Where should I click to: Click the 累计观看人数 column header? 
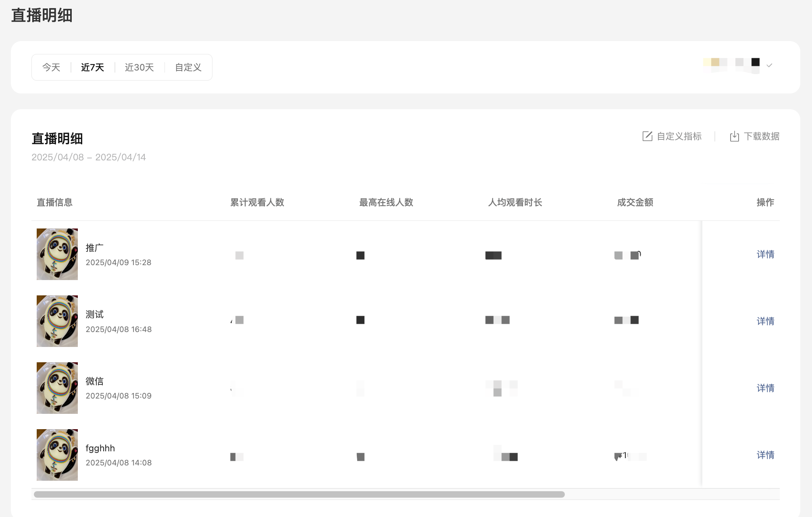[x=257, y=202]
